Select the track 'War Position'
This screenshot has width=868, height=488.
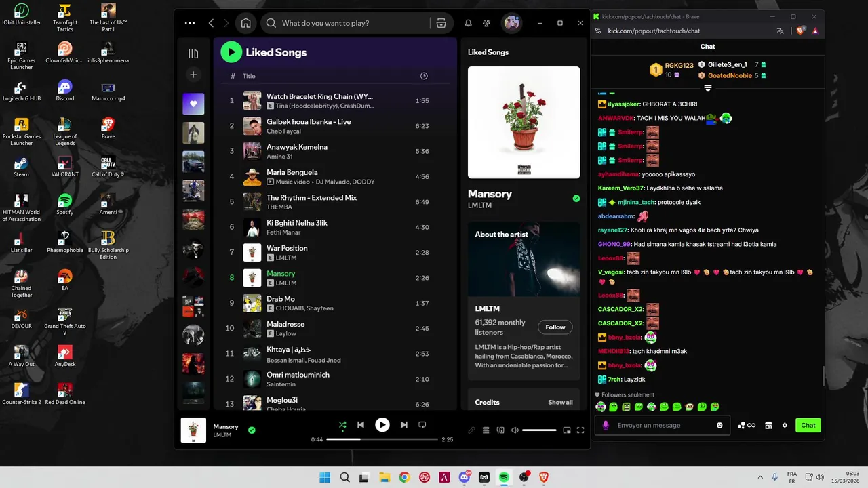click(287, 248)
